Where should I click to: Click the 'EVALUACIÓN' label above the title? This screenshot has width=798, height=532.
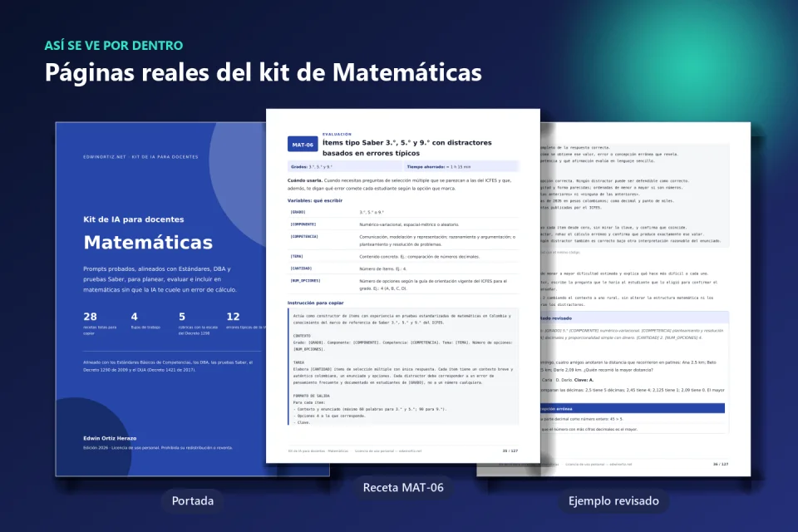click(337, 135)
